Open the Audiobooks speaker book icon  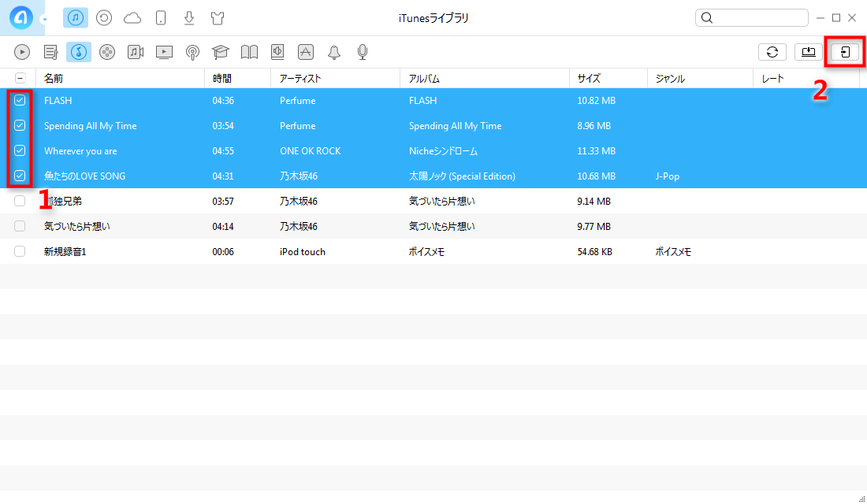pos(277,52)
